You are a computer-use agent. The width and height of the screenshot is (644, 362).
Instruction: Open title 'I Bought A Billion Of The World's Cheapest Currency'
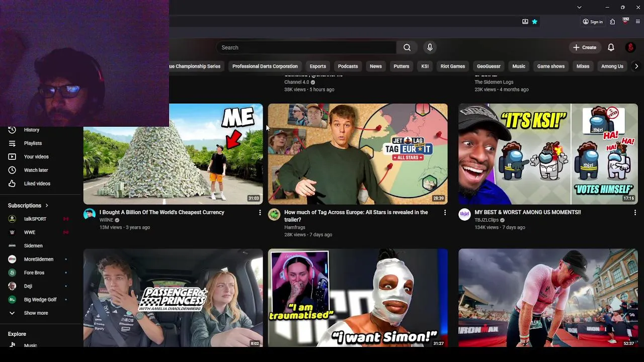pyautogui.click(x=162, y=212)
